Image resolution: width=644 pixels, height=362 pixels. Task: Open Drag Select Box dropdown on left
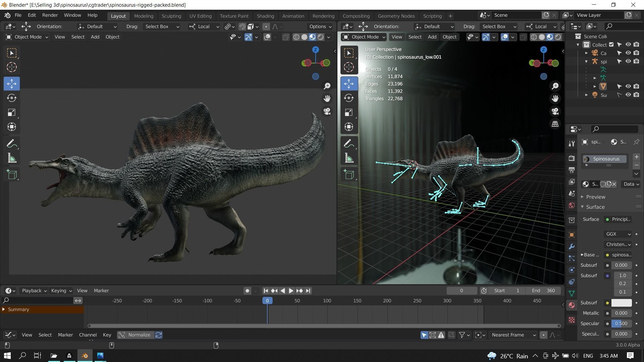tap(162, 26)
